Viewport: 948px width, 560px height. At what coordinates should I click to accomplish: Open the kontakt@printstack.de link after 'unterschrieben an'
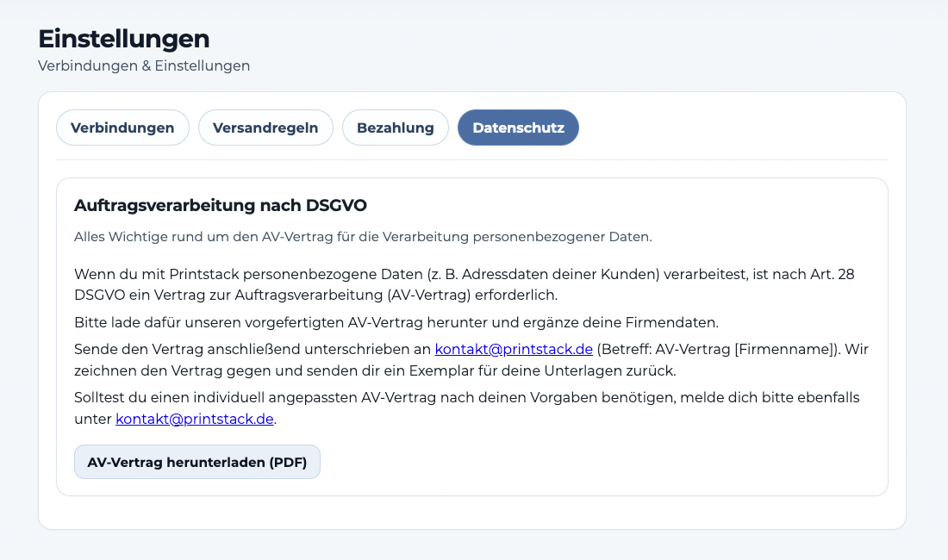tap(514, 349)
